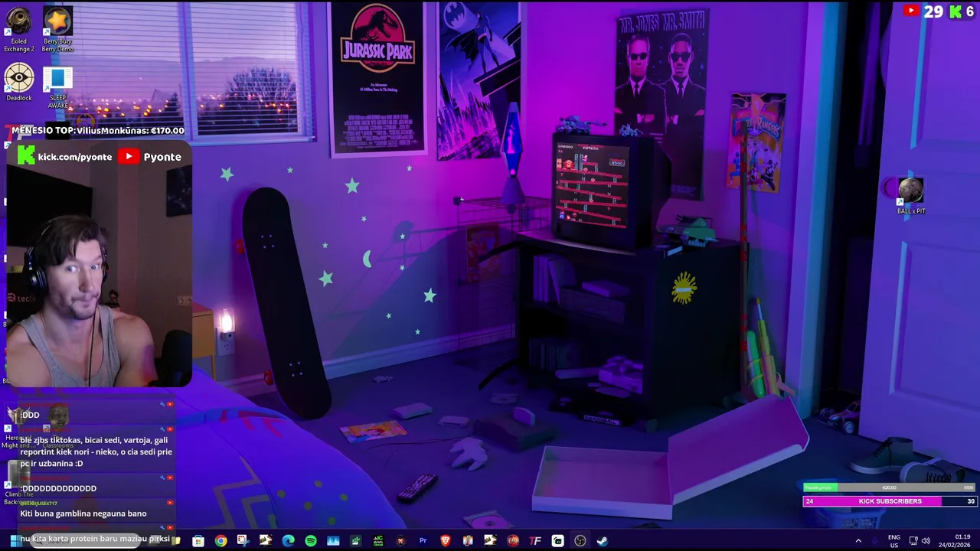The height and width of the screenshot is (551, 980).
Task: Open Microsoft Edge from the taskbar
Action: pyautogui.click(x=288, y=541)
